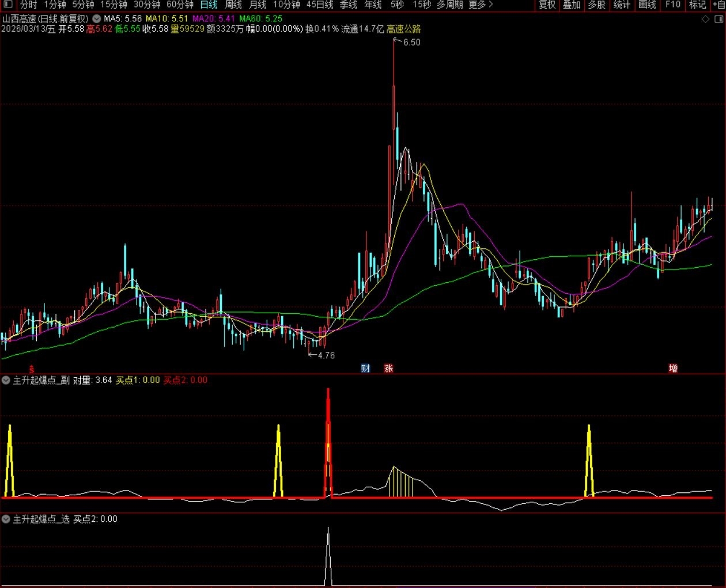
Task: Open F10 company information
Action: click(x=672, y=5)
